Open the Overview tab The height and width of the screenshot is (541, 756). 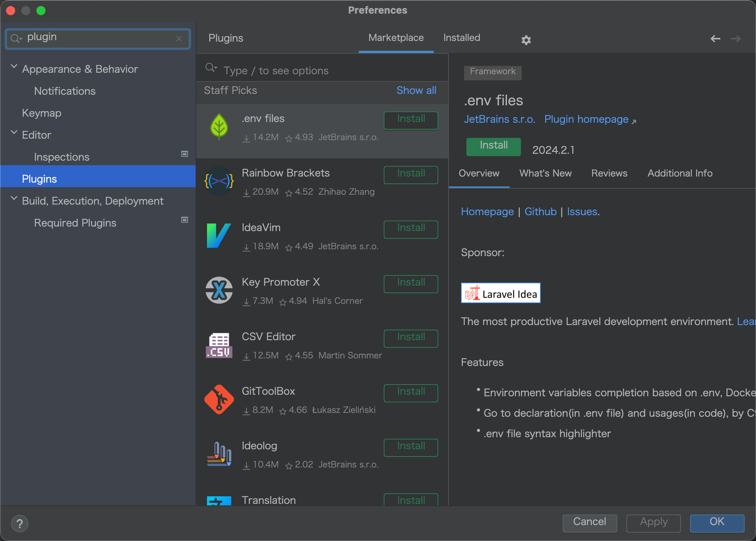[479, 174]
